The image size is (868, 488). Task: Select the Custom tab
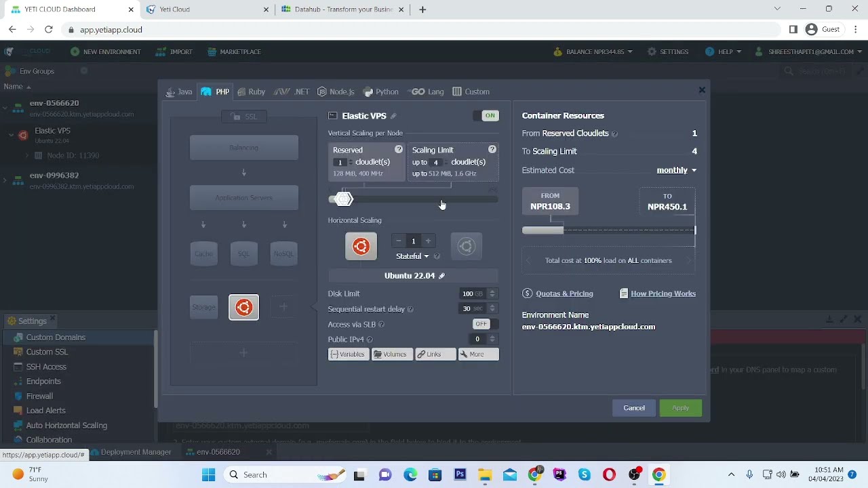[x=471, y=91]
